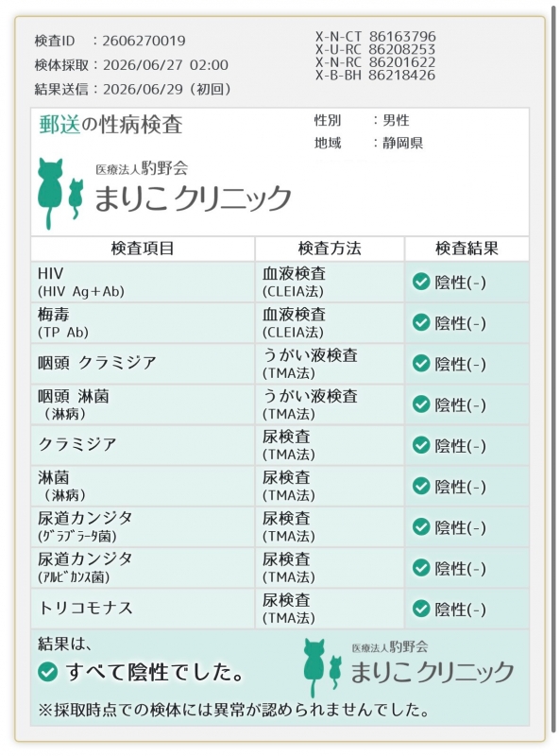
Task: Click the 性別 男性 line
Action: click(x=362, y=120)
